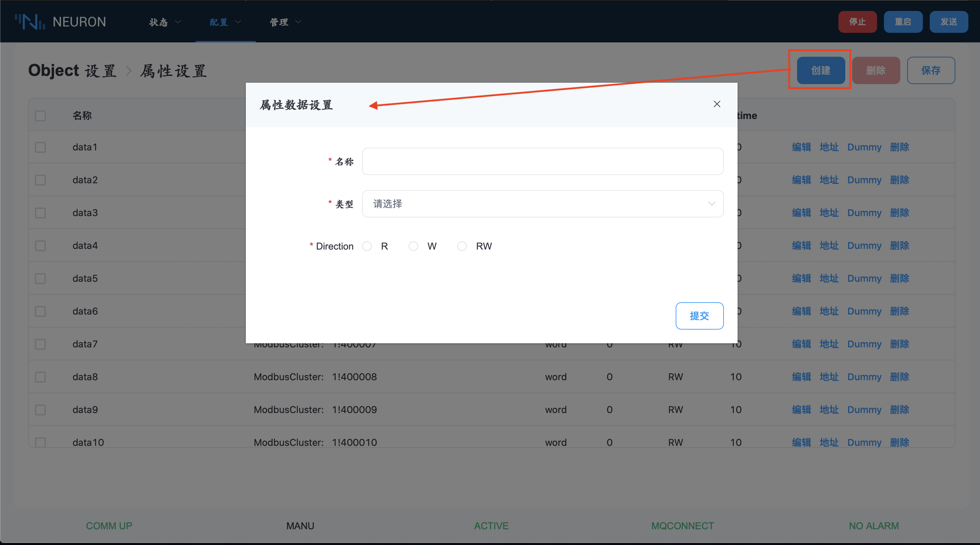Submit the form with 提交 button
This screenshot has height=545, width=980.
(x=699, y=316)
